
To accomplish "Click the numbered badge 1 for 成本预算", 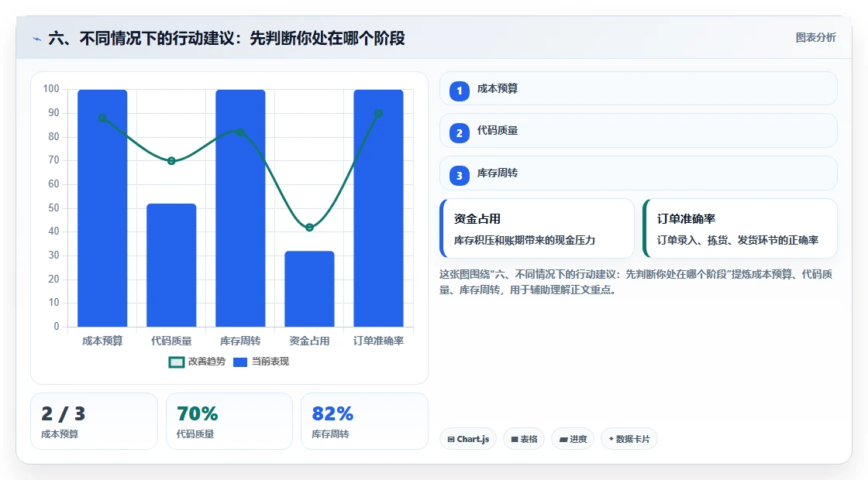I will point(459,91).
